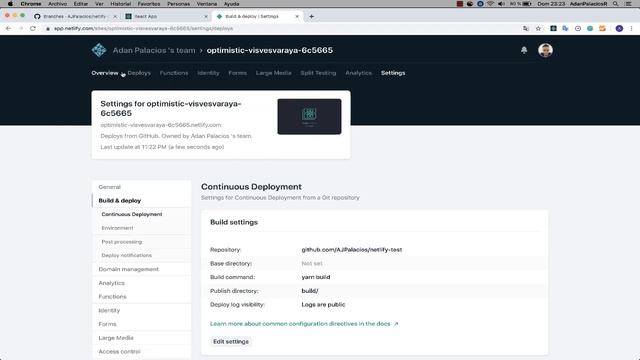Click the dark square extension icon
Image resolution: width=640 pixels, height=360 pixels.
[553, 28]
